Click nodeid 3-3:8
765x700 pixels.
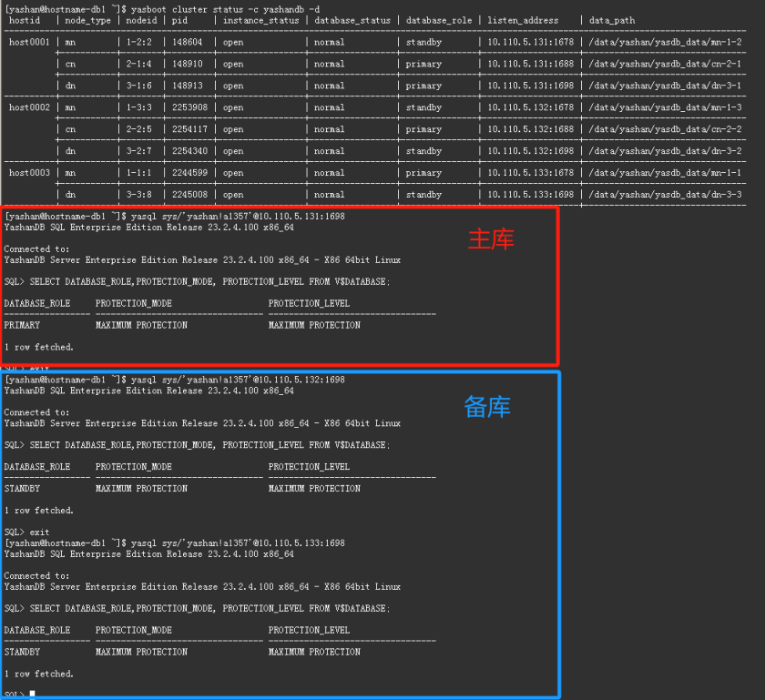139,194
